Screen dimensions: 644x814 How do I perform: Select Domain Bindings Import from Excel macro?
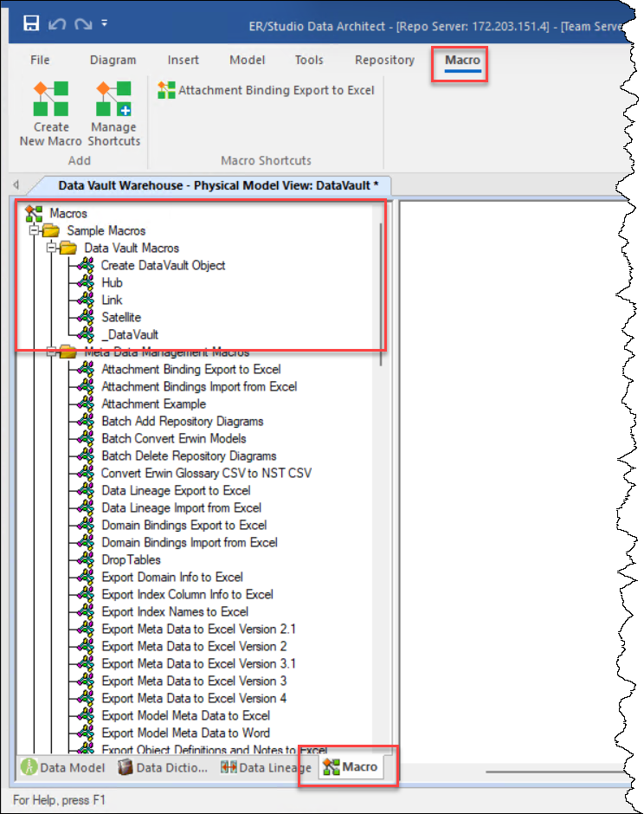(190, 542)
